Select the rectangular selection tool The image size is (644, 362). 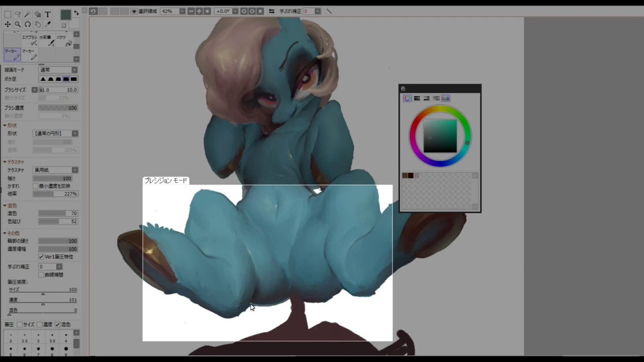(8, 14)
